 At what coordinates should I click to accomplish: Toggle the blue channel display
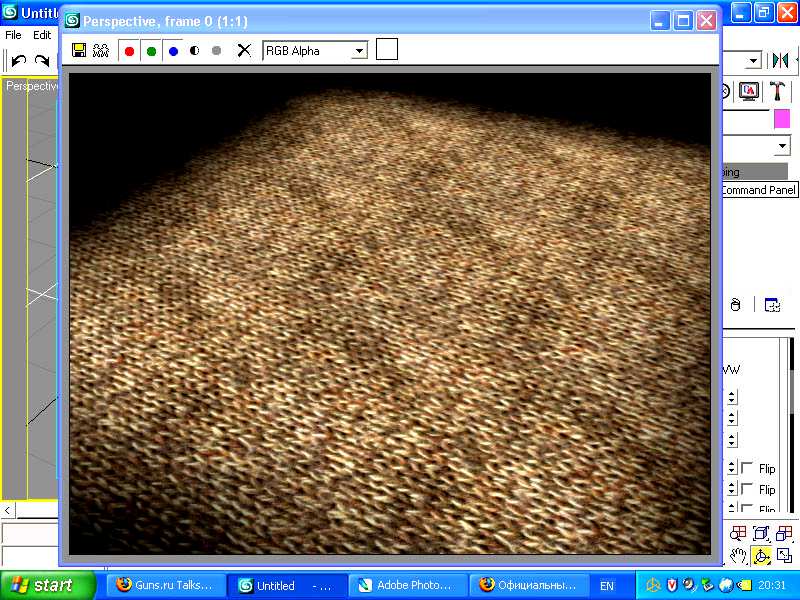173,50
